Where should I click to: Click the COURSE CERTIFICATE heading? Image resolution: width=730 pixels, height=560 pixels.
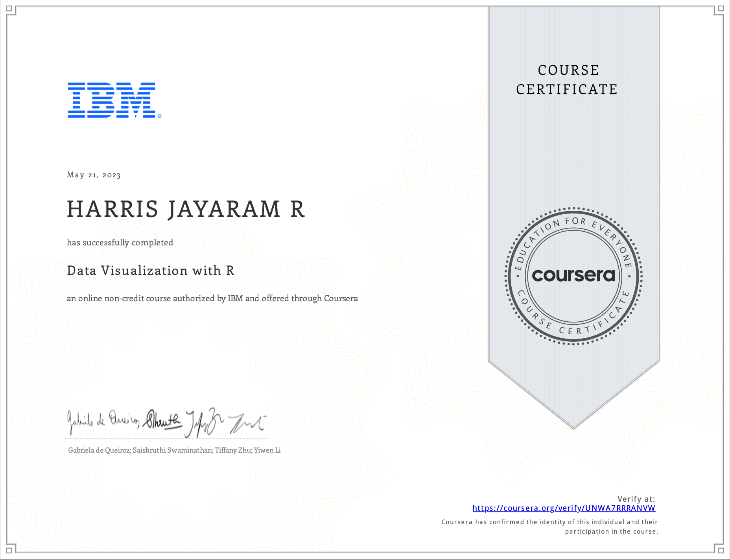(x=567, y=80)
